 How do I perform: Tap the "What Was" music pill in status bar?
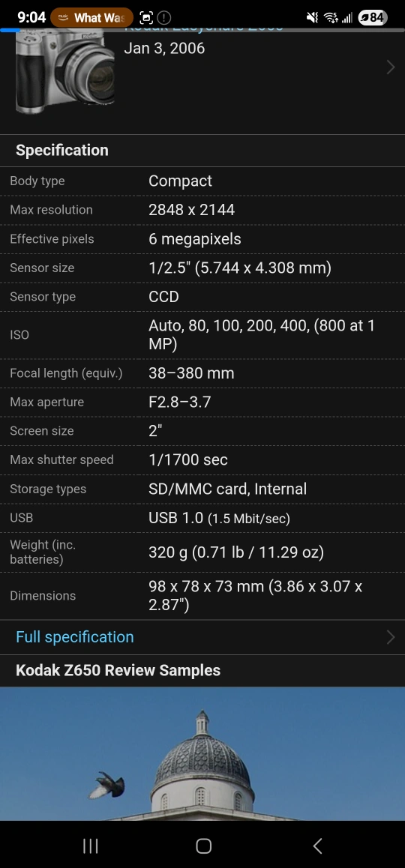tap(91, 18)
